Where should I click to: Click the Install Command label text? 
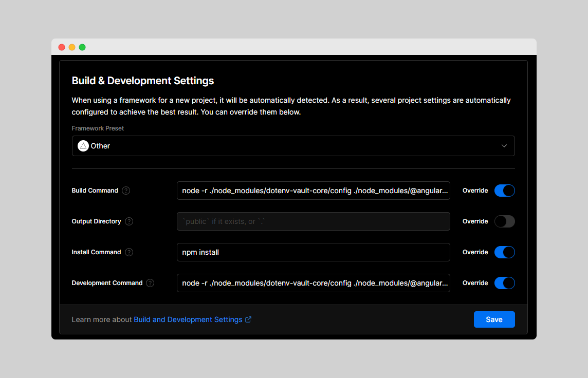click(x=97, y=252)
